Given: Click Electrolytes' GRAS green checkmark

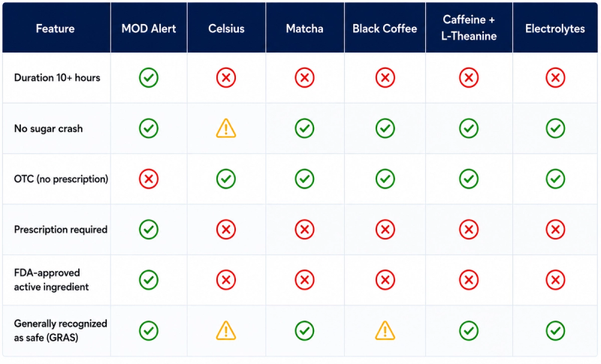Looking at the screenshot, I should coord(555,331).
